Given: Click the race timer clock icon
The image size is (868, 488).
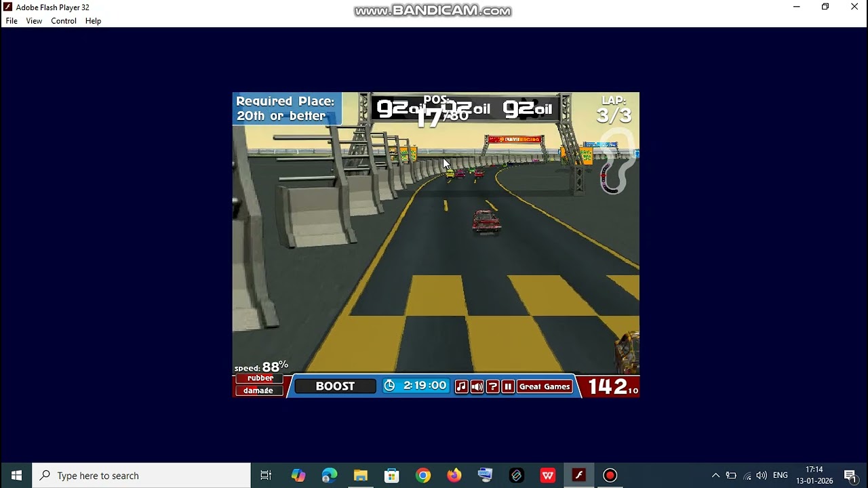Looking at the screenshot, I should pyautogui.click(x=389, y=386).
